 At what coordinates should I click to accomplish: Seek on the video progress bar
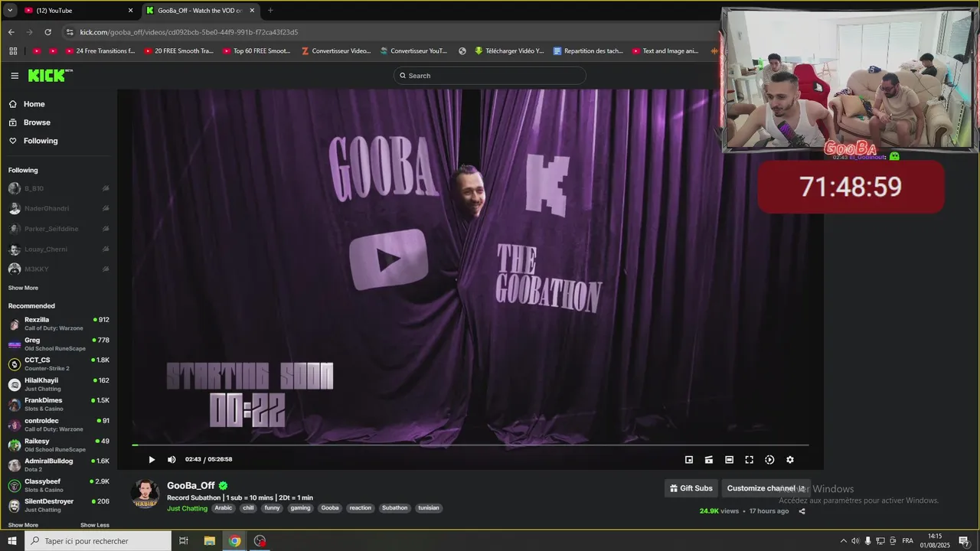470,445
